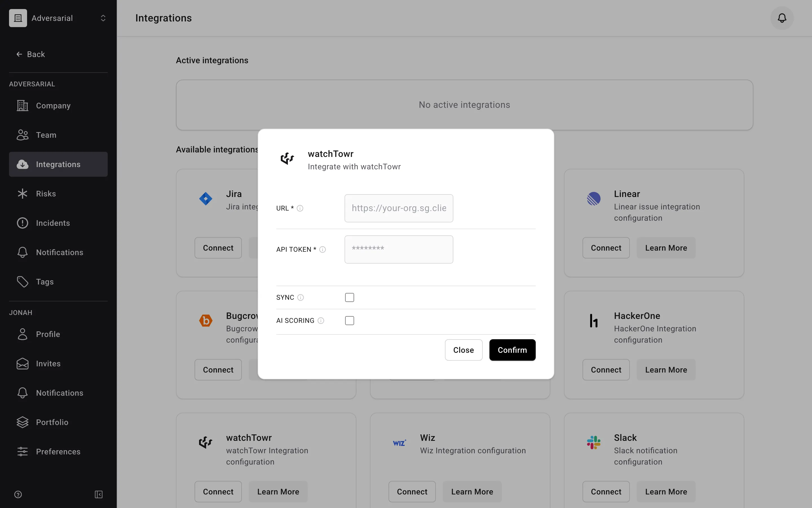Open the Preferences page

pyautogui.click(x=58, y=452)
